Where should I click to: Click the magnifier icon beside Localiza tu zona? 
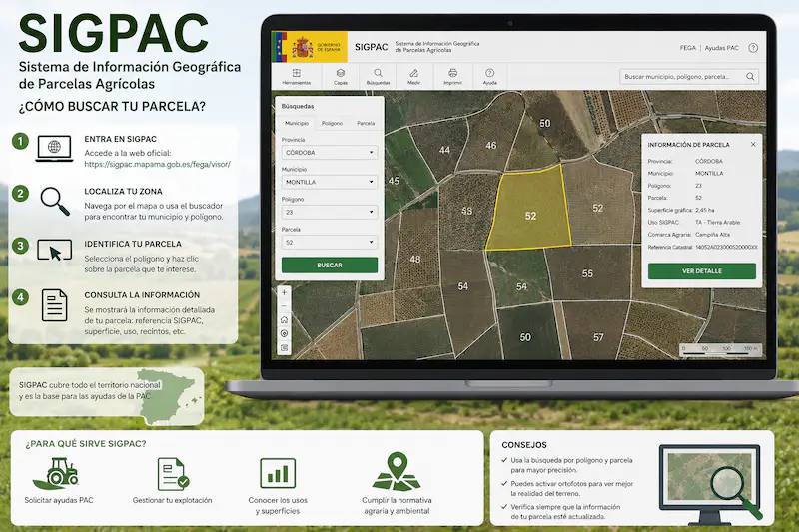[55, 201]
